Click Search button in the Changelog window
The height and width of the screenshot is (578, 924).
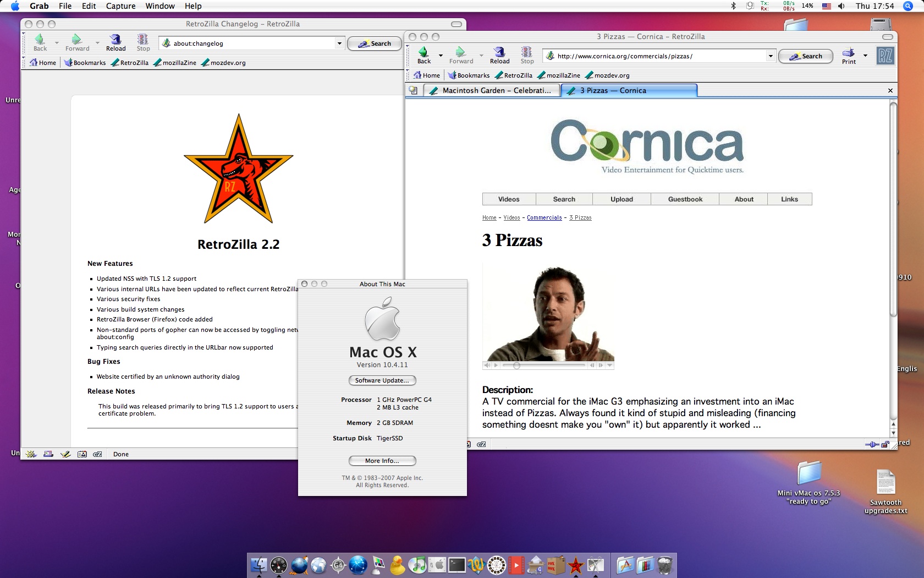coord(375,43)
